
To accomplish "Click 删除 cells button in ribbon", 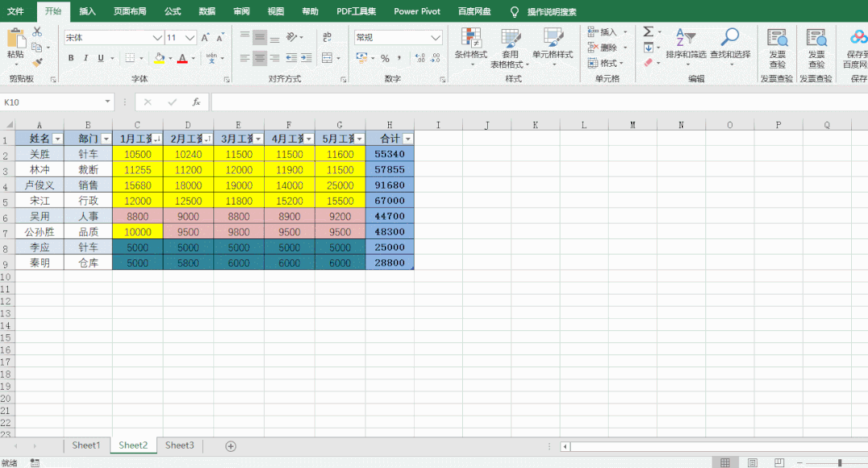I will [x=608, y=48].
